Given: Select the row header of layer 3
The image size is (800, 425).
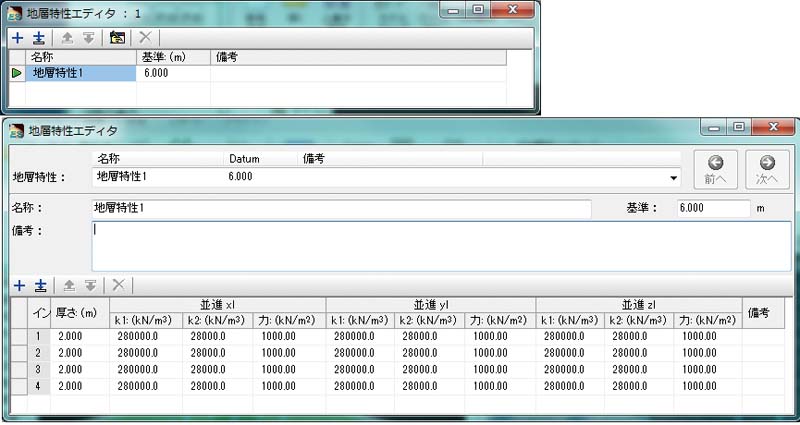Looking at the screenshot, I should point(19,370).
